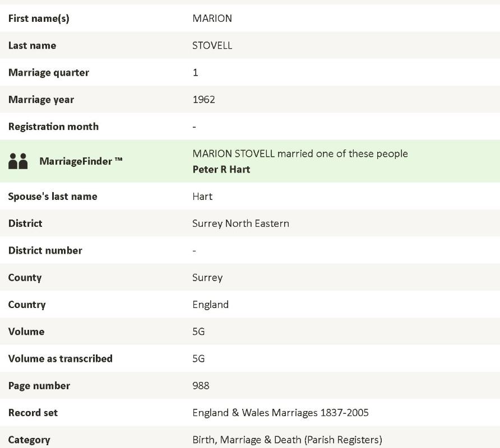Click the MarriageFinder ™ label
Viewport: 500px width, 448px height.
(x=81, y=161)
